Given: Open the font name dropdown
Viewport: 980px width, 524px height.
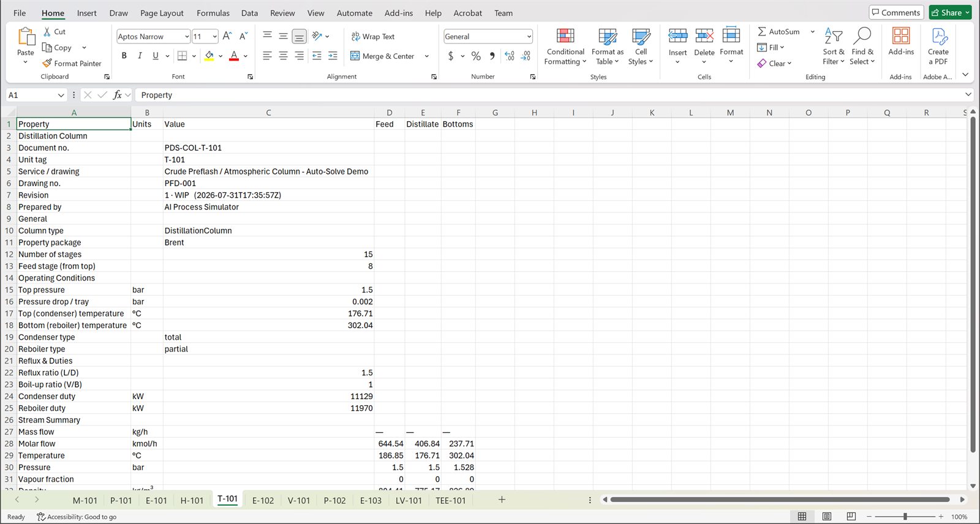Looking at the screenshot, I should tap(187, 37).
